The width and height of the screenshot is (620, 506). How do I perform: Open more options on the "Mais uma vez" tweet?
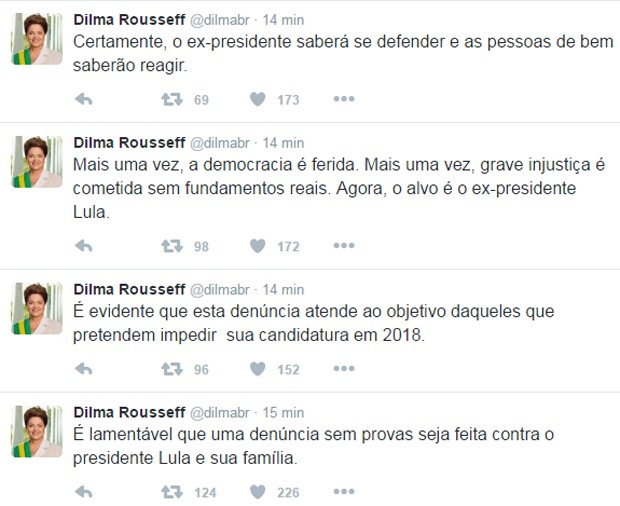pyautogui.click(x=344, y=246)
